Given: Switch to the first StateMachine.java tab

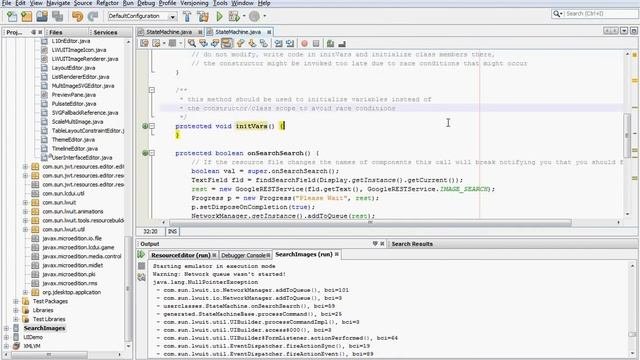Looking at the screenshot, I should pyautogui.click(x=169, y=32).
